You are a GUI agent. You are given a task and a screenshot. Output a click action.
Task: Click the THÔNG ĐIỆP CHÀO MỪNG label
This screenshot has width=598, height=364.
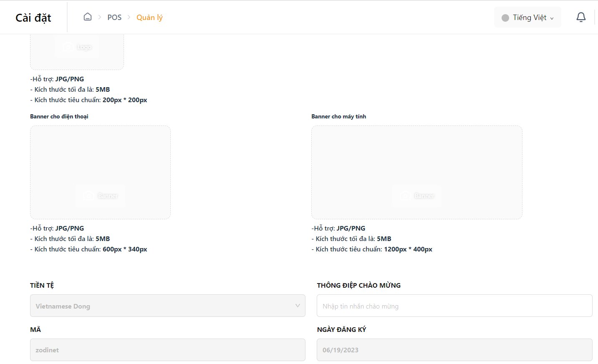coord(358,285)
